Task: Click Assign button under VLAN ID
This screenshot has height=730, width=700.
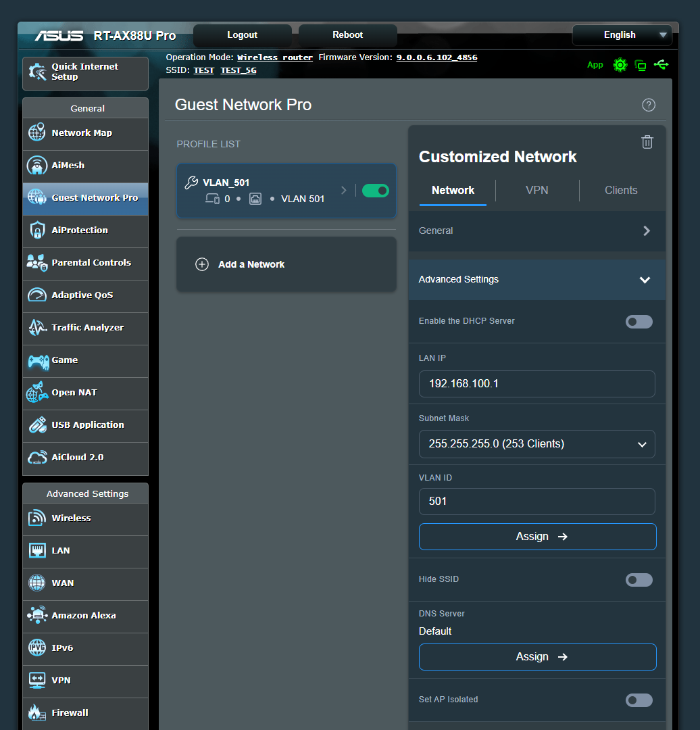Action: click(x=536, y=537)
